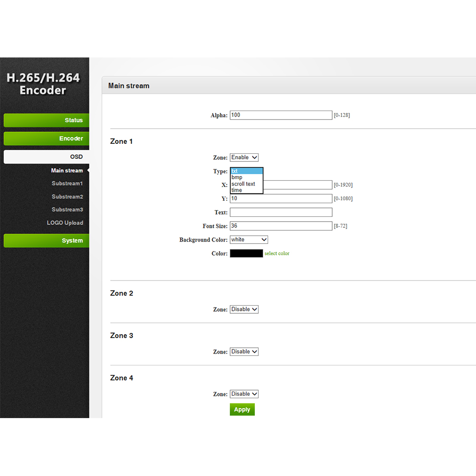Click the Zone 4 heading text
Image resolution: width=476 pixels, height=476 pixels.
tap(121, 378)
